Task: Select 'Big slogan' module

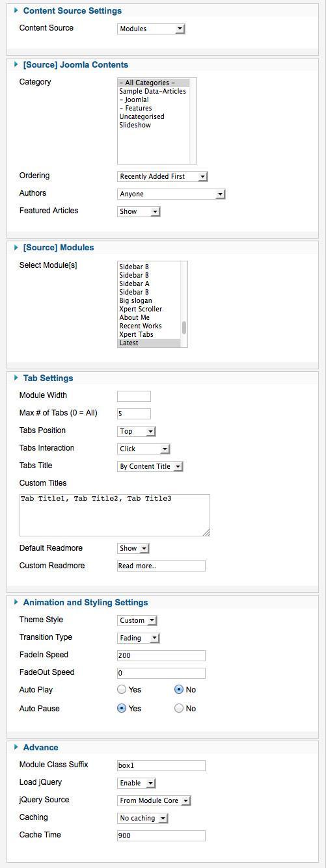Action: (x=149, y=300)
